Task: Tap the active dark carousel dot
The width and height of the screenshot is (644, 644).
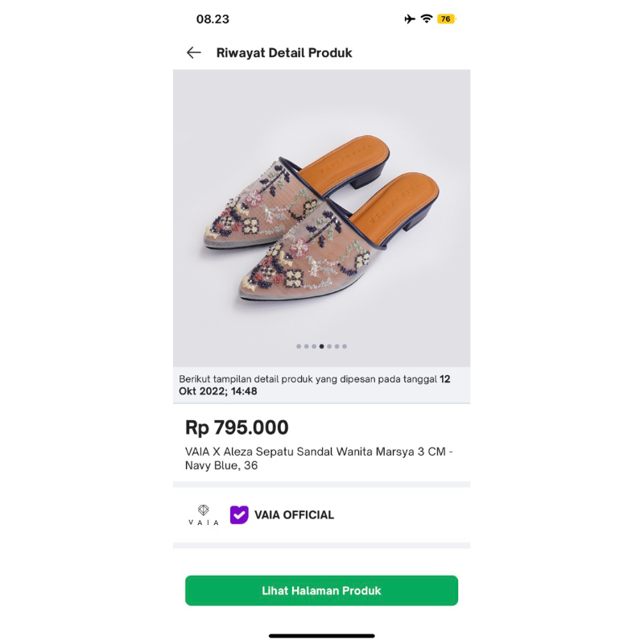Action: pyautogui.click(x=322, y=346)
